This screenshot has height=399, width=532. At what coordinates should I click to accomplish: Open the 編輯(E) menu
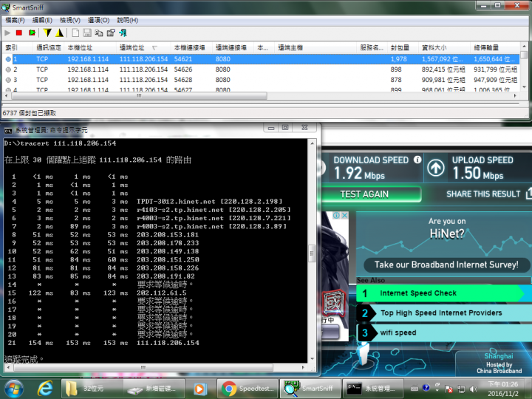coord(42,20)
